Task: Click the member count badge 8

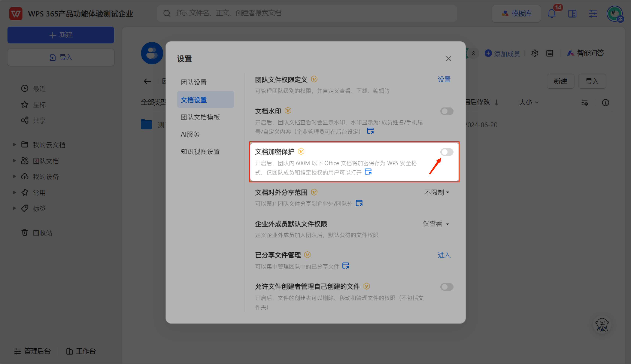Action: (x=473, y=53)
